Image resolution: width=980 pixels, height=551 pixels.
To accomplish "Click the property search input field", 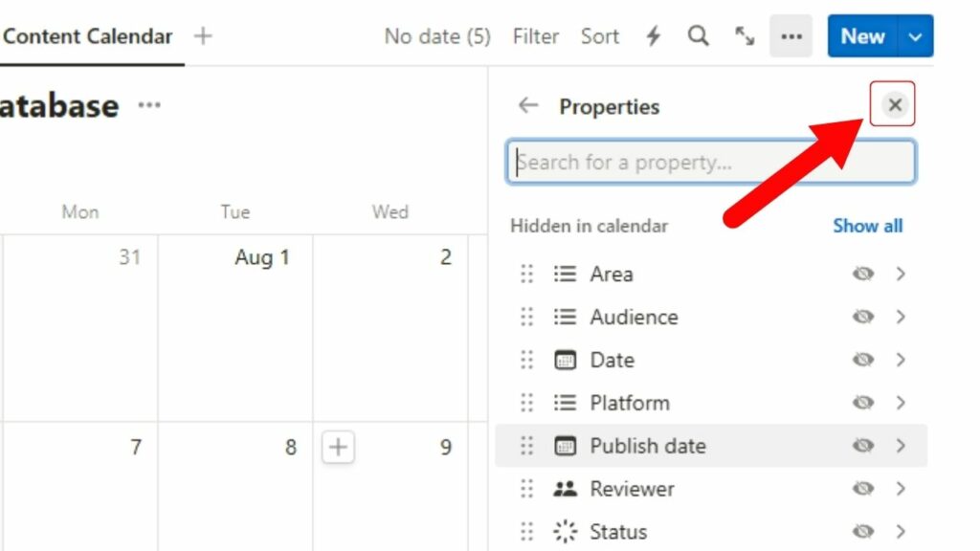I will pos(710,162).
